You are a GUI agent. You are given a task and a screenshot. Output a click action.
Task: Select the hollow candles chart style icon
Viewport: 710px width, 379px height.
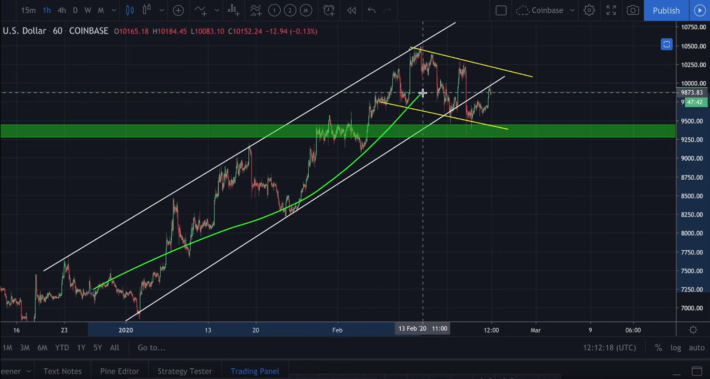147,10
